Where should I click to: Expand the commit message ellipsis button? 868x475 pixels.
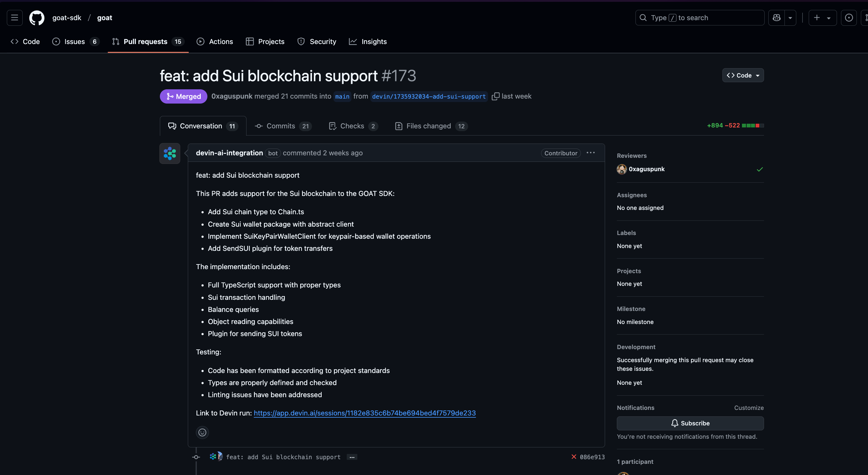coord(352,457)
